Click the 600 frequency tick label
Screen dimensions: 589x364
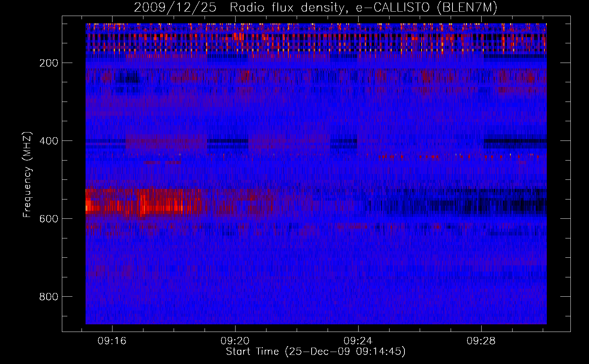[x=49, y=219]
